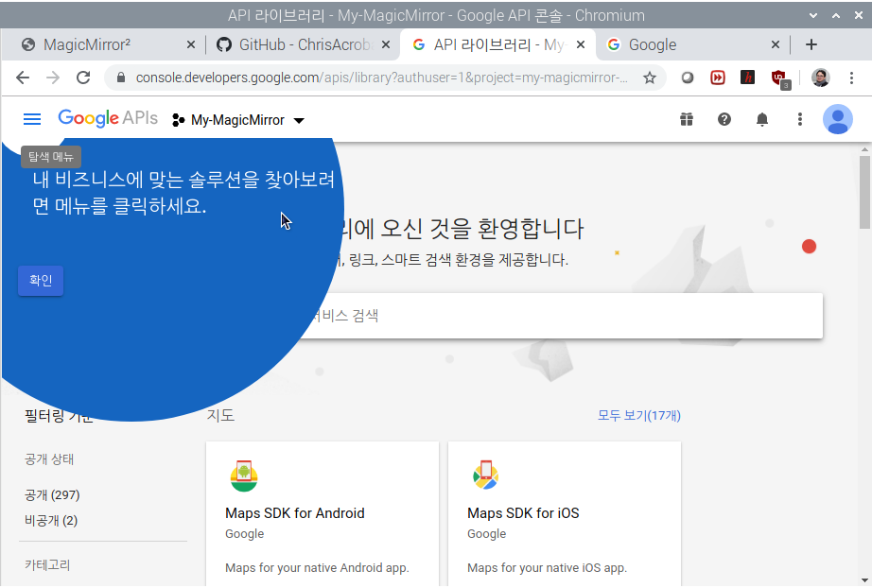Go forward in browser history
Image resolution: width=872 pixels, height=588 pixels.
tap(53, 78)
